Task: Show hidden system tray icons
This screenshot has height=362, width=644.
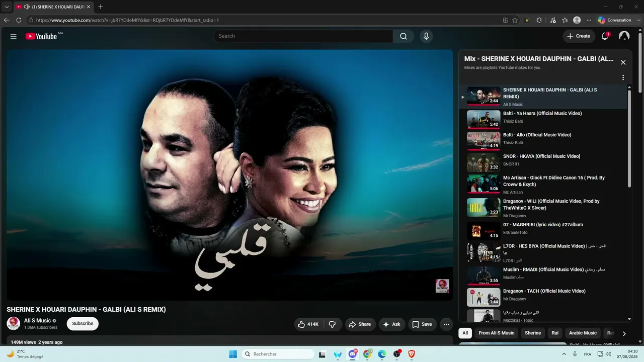Action: tap(563, 354)
